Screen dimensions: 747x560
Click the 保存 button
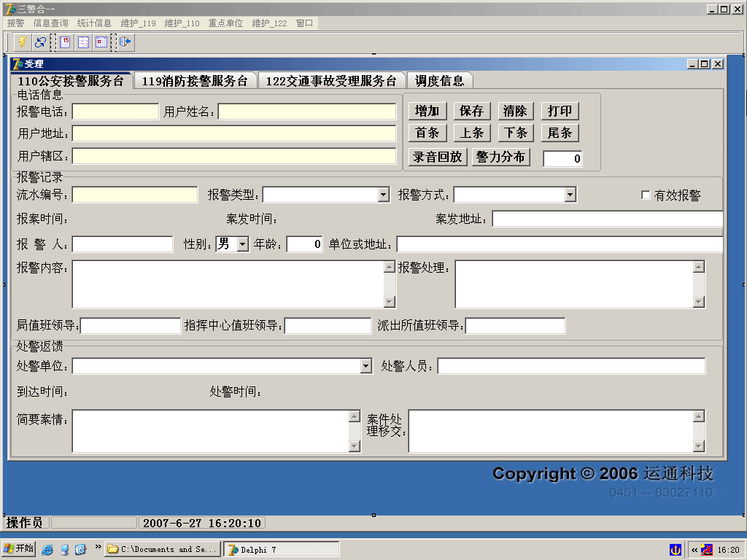click(472, 111)
